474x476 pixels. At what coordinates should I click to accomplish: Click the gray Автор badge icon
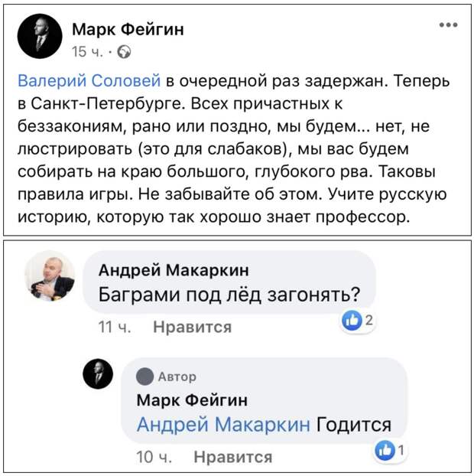144,377
